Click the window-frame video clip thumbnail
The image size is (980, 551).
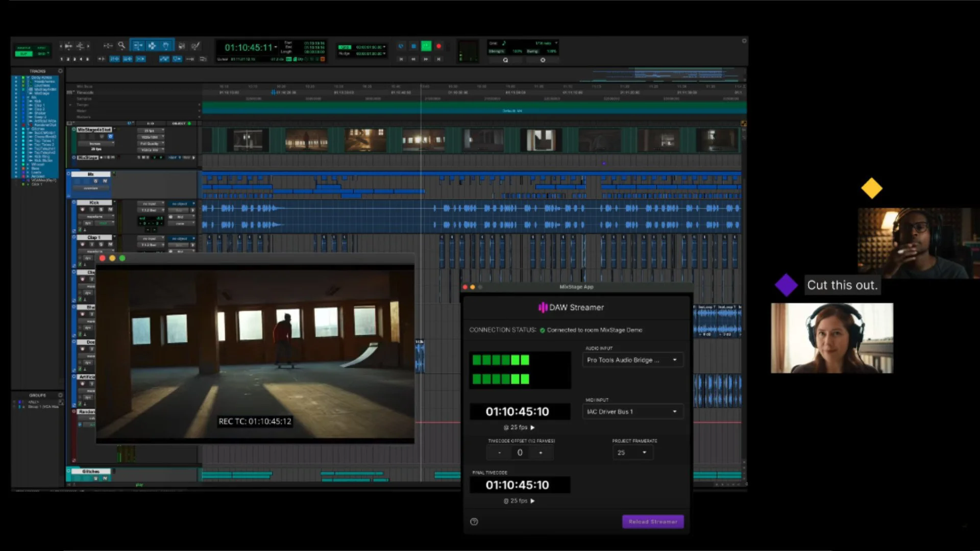[x=541, y=140]
